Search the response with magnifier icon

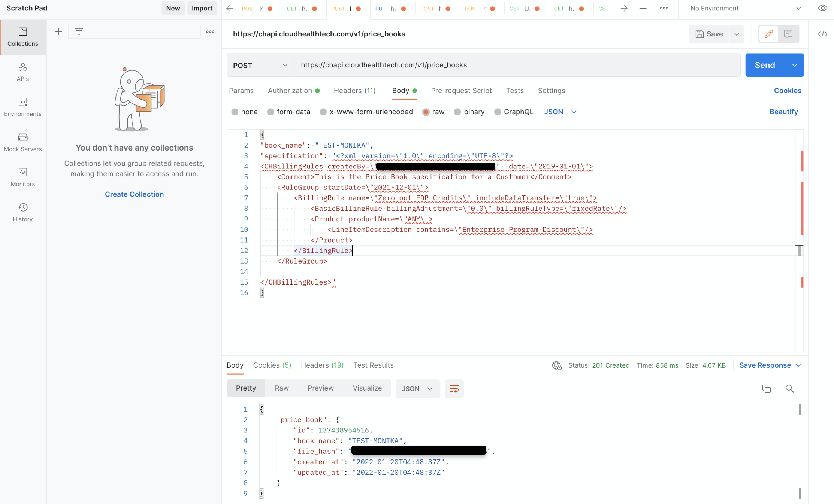coord(789,389)
